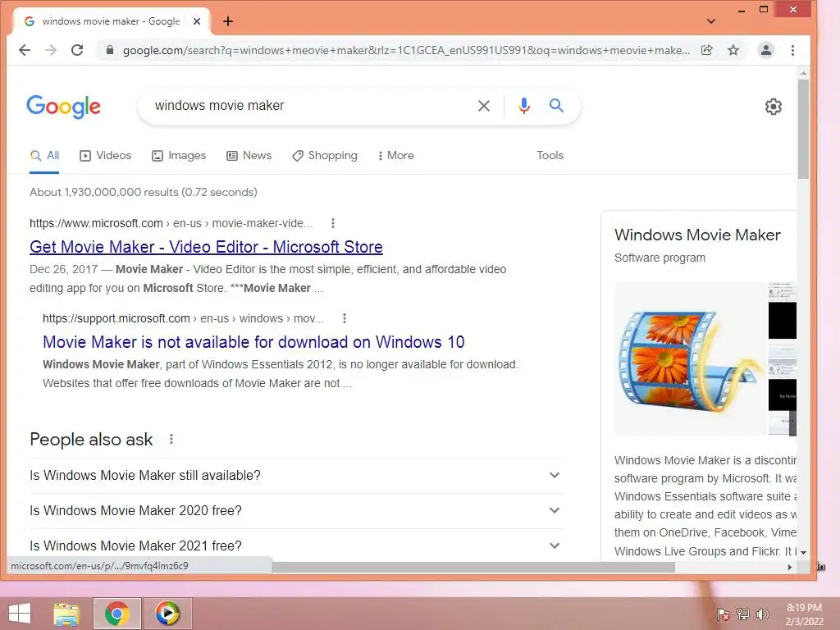Switch to Videos results tab
The height and width of the screenshot is (630, 840).
106,156
